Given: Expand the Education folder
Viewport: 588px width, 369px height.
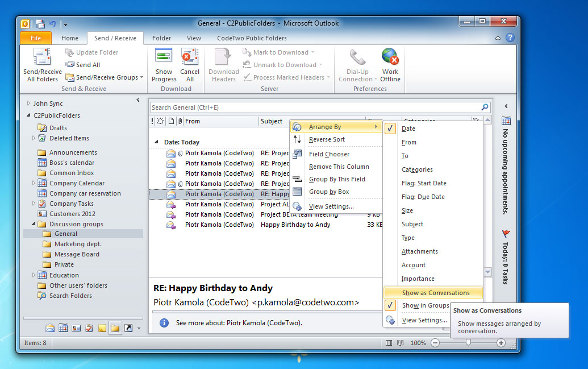Looking at the screenshot, I should click(34, 275).
